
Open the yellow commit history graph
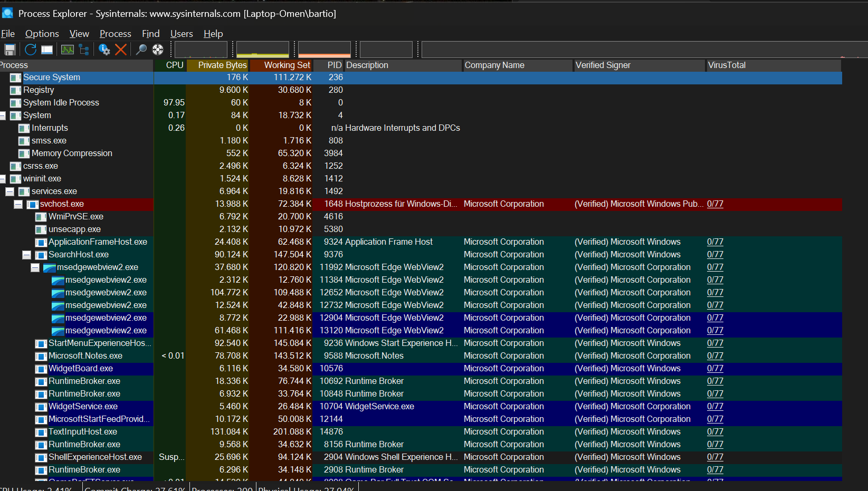point(263,50)
